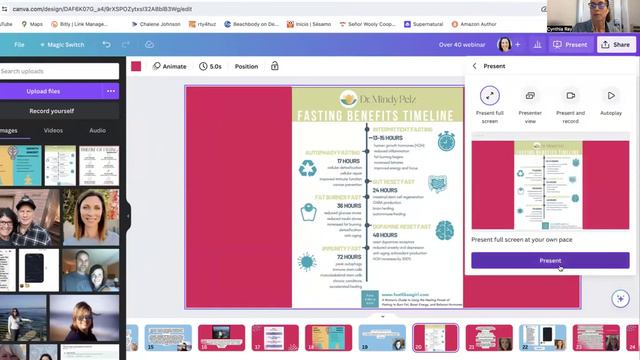Pick the woman with sunglasses upload
Screen dimensions: 640x360
point(84,318)
